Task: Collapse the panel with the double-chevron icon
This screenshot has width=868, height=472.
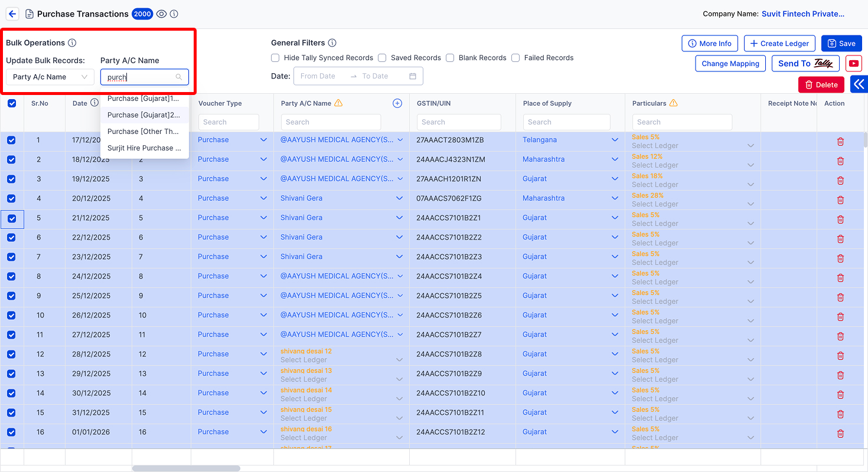Action: 859,84
